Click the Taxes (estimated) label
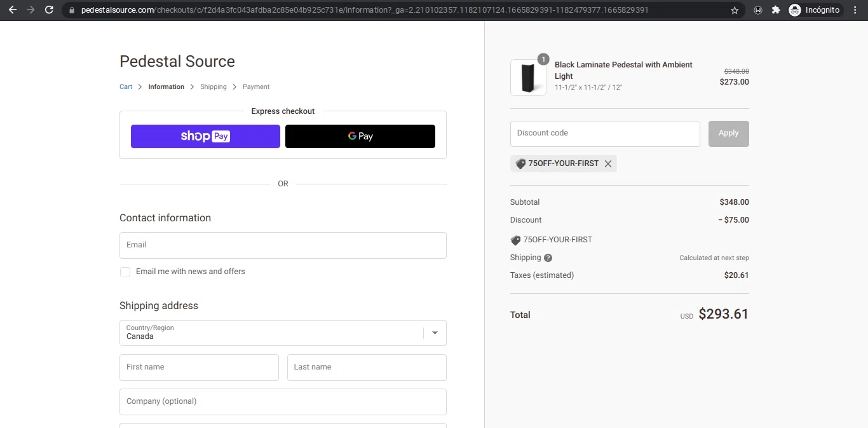The width and height of the screenshot is (868, 428). pos(542,275)
